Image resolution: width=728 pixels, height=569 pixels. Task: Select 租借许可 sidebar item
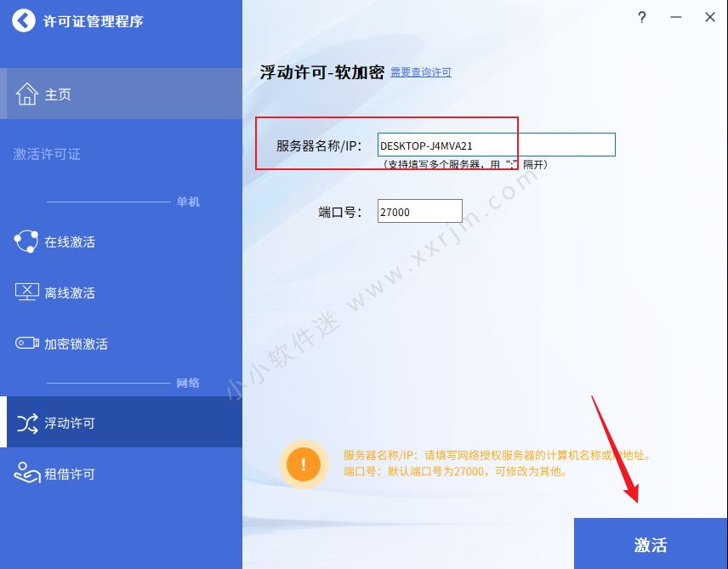point(121,474)
